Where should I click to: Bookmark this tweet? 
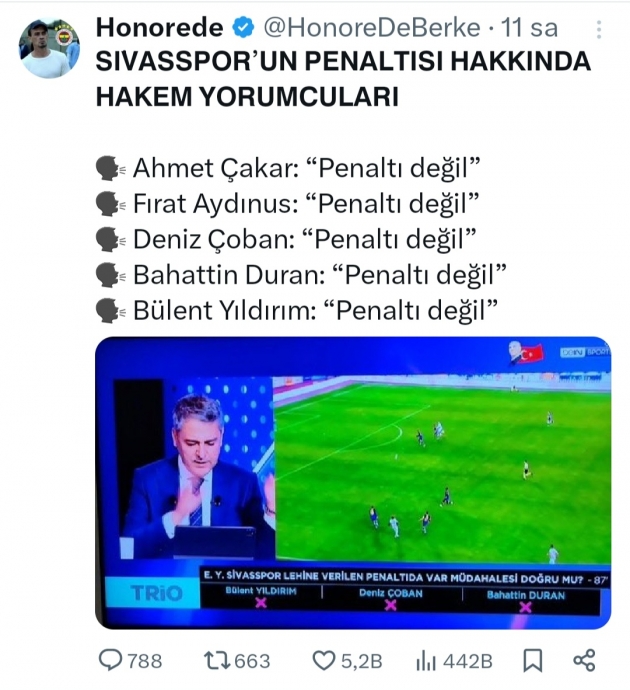click(533, 661)
